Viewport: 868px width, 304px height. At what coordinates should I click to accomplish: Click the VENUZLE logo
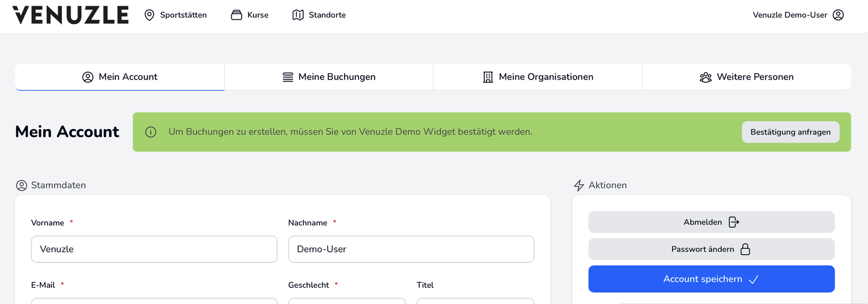(71, 15)
